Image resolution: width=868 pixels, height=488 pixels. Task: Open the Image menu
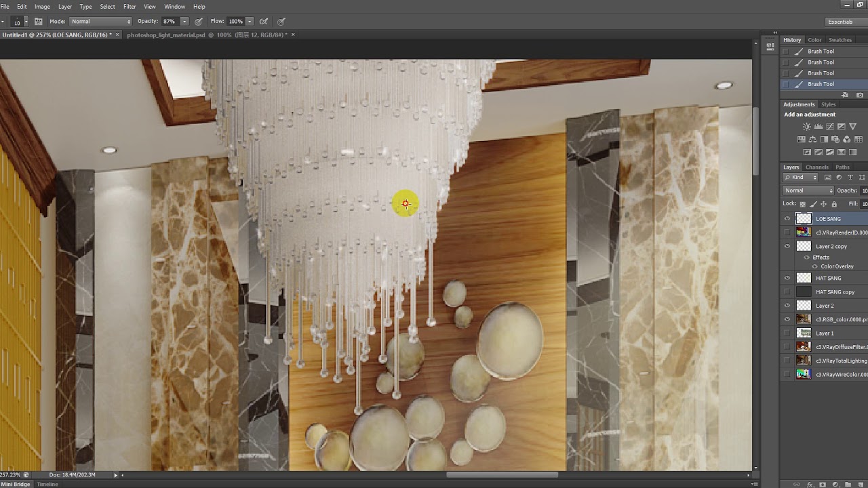pyautogui.click(x=42, y=7)
